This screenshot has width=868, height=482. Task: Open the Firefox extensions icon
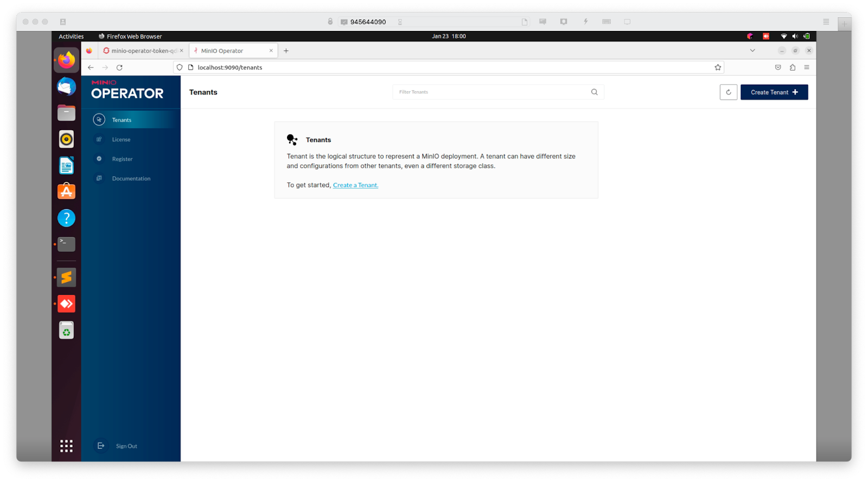coord(792,67)
